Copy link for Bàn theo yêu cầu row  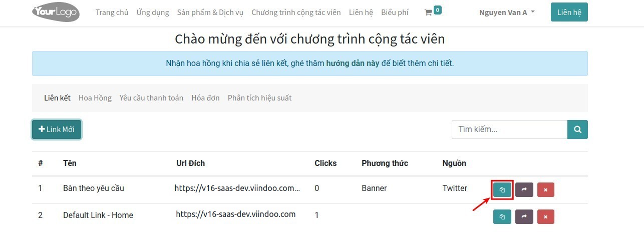(502, 189)
